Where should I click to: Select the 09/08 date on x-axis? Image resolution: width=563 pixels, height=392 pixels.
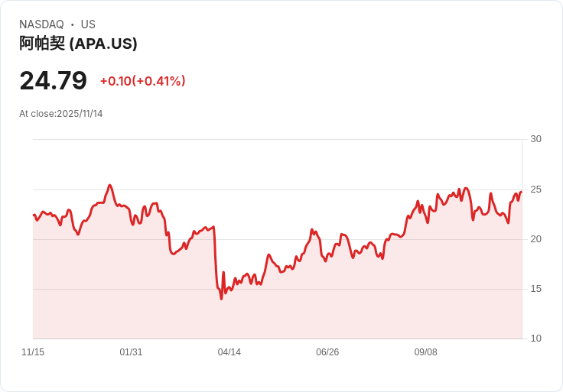(x=425, y=352)
